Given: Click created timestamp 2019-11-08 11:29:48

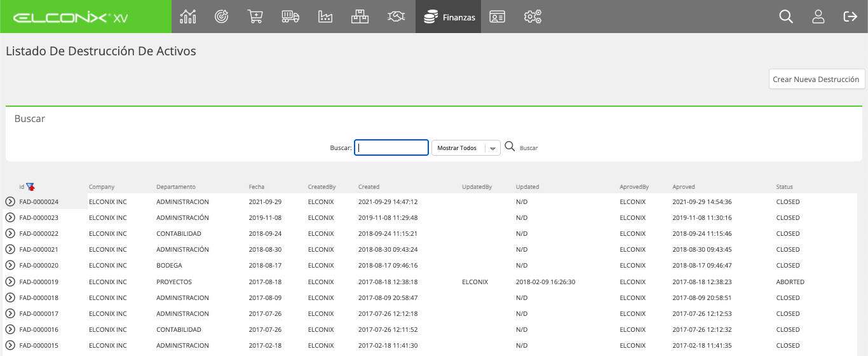Looking at the screenshot, I should (388, 217).
